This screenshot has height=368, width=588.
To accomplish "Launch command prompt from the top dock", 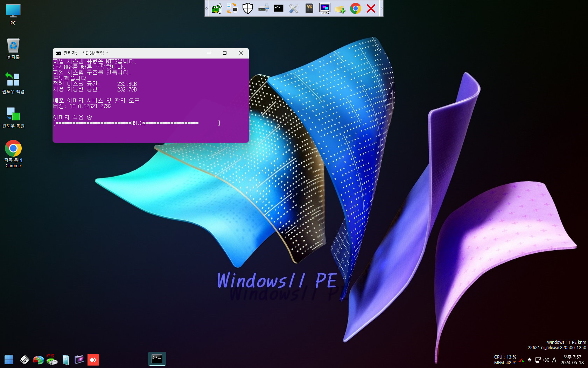I will 279,8.
